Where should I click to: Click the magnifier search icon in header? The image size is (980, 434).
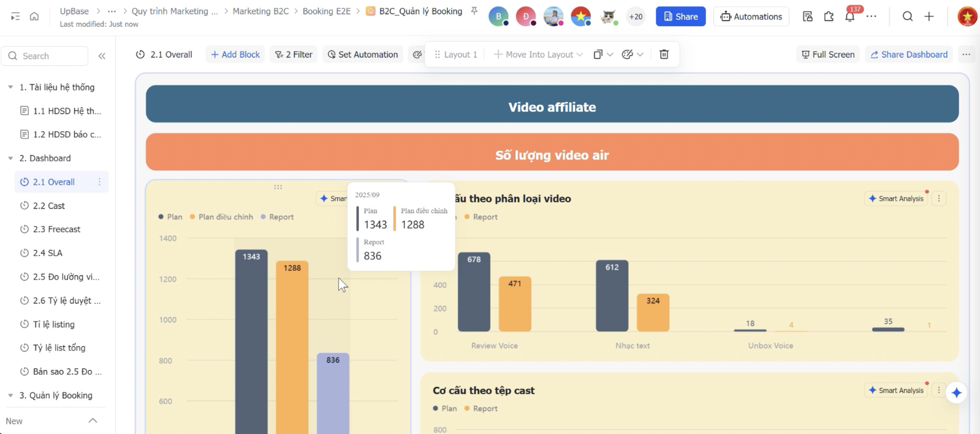907,16
